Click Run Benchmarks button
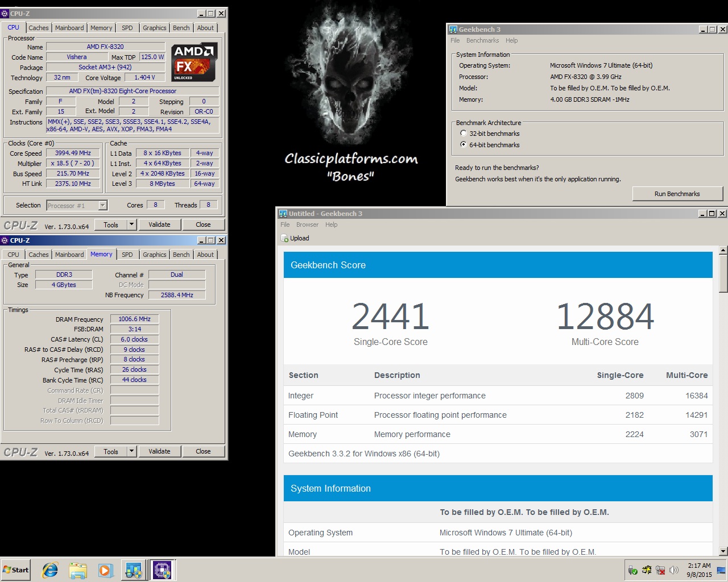This screenshot has height=582, width=728. [x=677, y=194]
